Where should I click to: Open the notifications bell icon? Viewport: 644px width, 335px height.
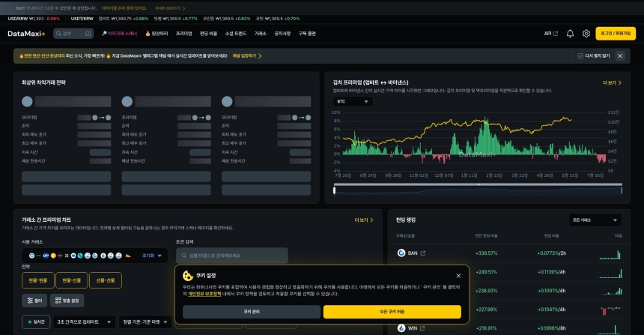(570, 34)
